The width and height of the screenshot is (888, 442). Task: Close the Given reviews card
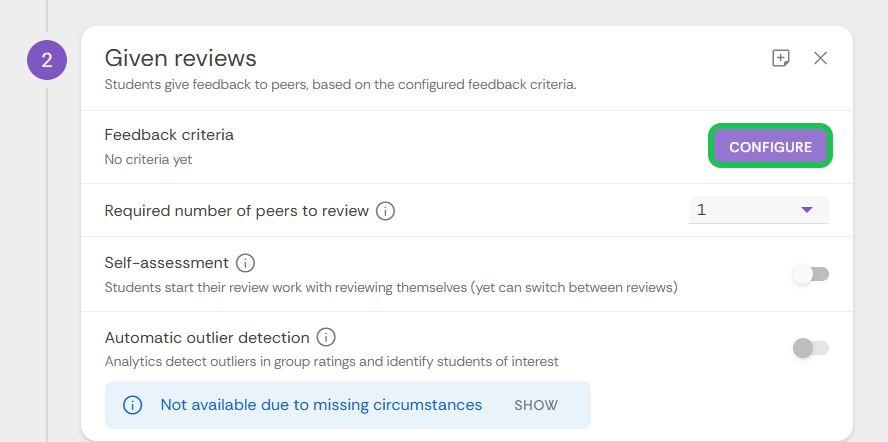tap(821, 58)
